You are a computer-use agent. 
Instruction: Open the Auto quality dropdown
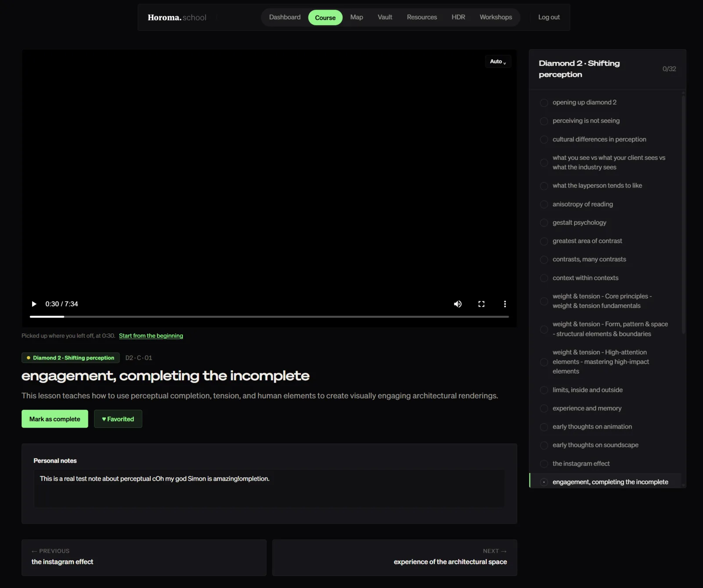pyautogui.click(x=498, y=61)
